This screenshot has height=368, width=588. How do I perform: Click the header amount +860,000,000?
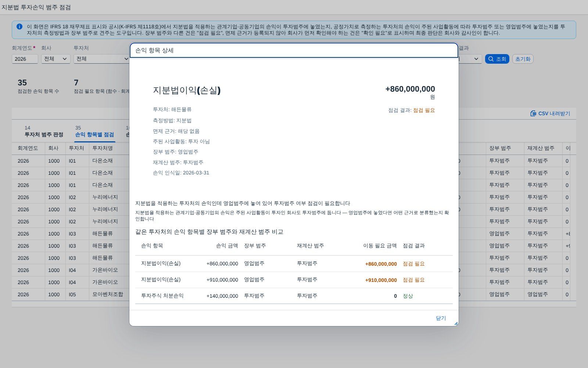[410, 89]
